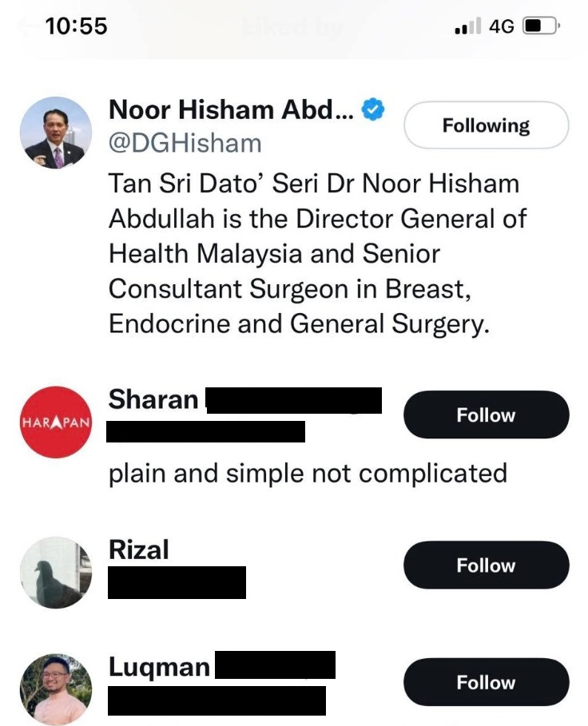Tap the 10:55 clock in status bar
This screenshot has width=588, height=726.
point(76,26)
